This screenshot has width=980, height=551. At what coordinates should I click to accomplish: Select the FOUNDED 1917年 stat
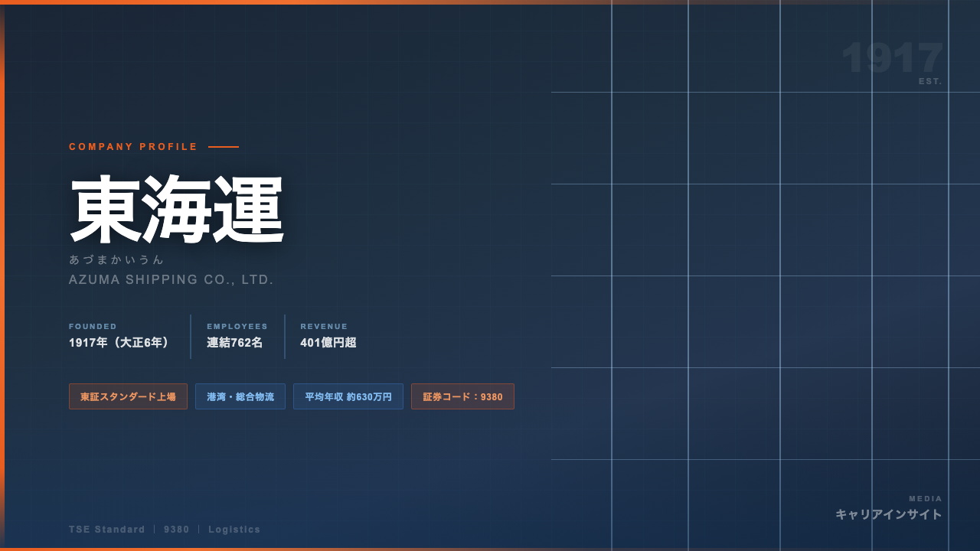[120, 336]
